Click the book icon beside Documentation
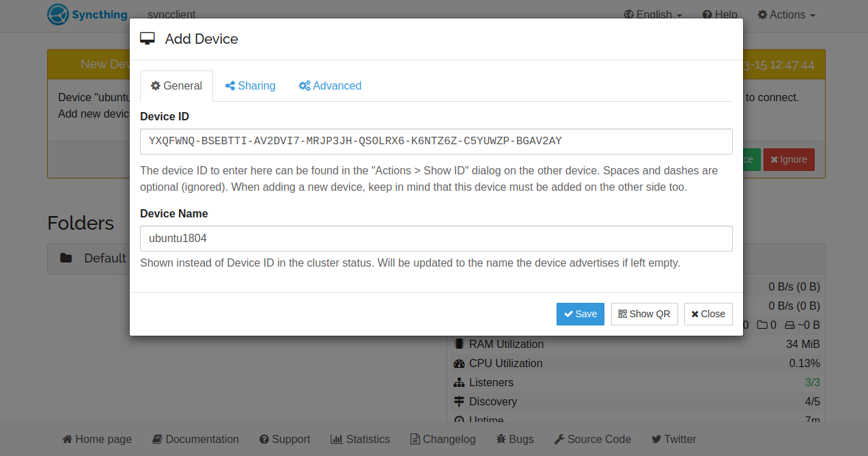 click(x=157, y=440)
